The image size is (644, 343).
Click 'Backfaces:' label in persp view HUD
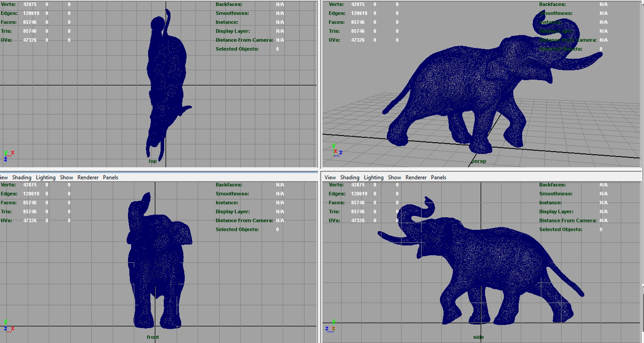(x=552, y=4)
